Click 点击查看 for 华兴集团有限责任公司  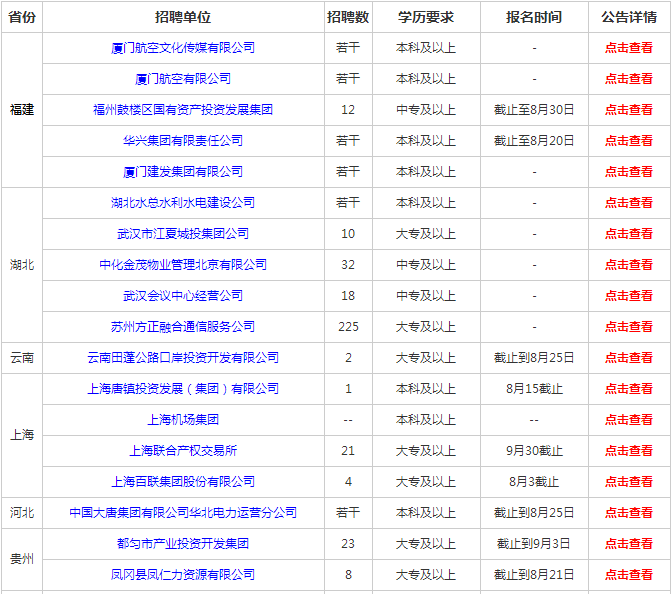point(629,141)
